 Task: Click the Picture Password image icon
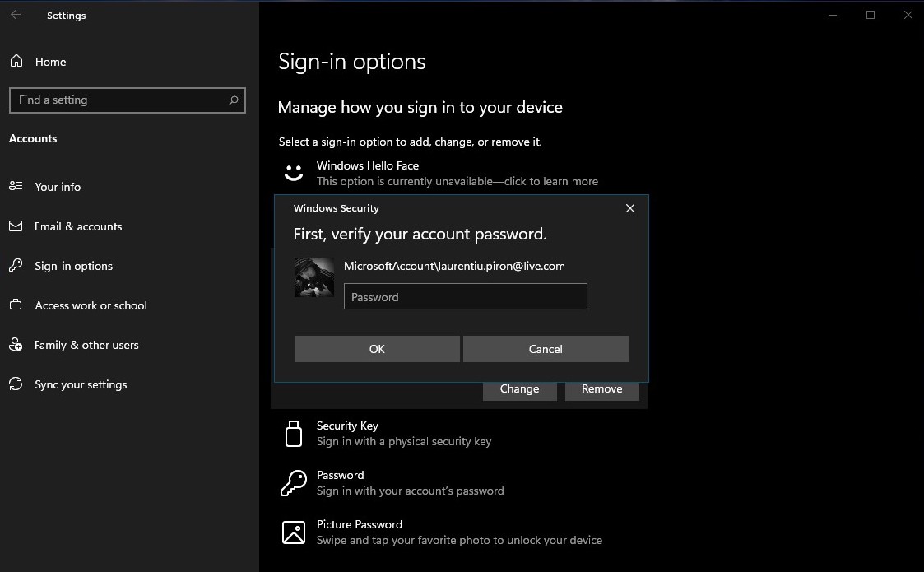click(x=294, y=532)
